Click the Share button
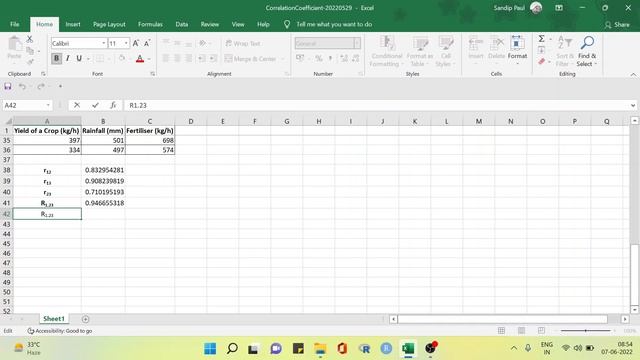This screenshot has width=640, height=360. tap(617, 25)
